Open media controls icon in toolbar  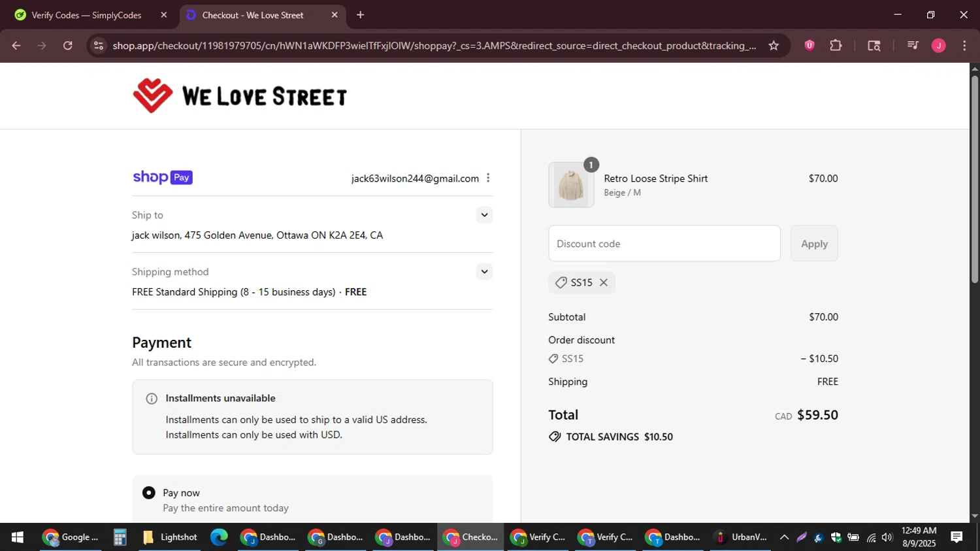pyautogui.click(x=913, y=46)
